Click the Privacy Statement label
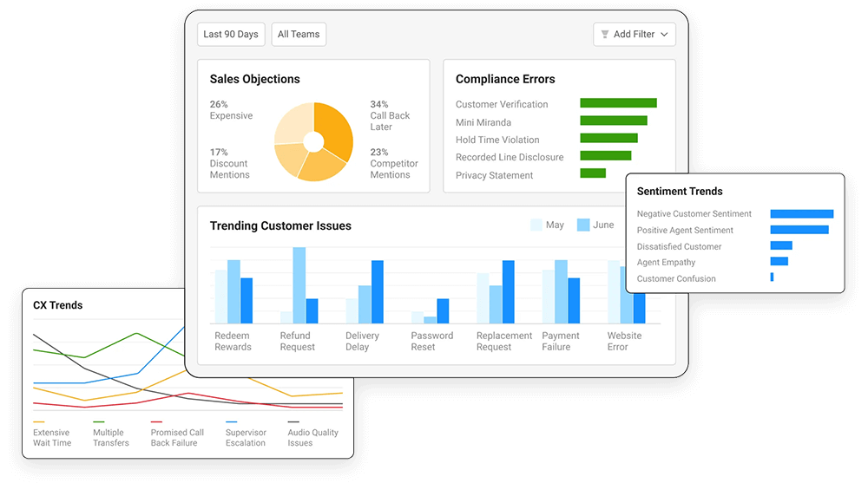Viewport: 868px width, 483px height. pos(494,175)
